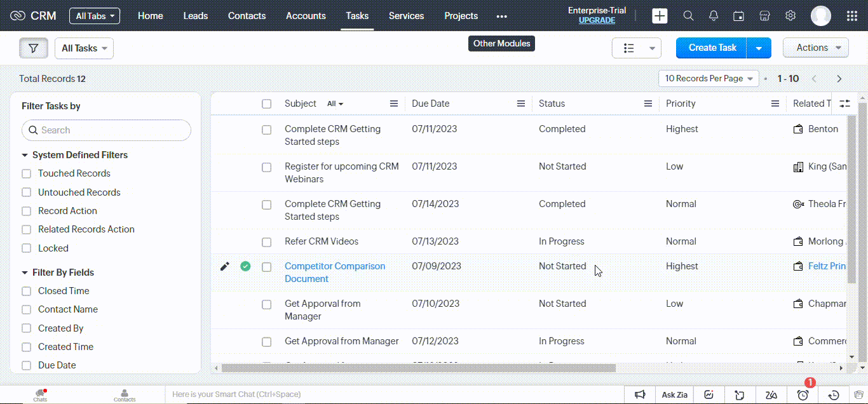The image size is (868, 404).
Task: Open the announcements megaphone icon
Action: (641, 394)
